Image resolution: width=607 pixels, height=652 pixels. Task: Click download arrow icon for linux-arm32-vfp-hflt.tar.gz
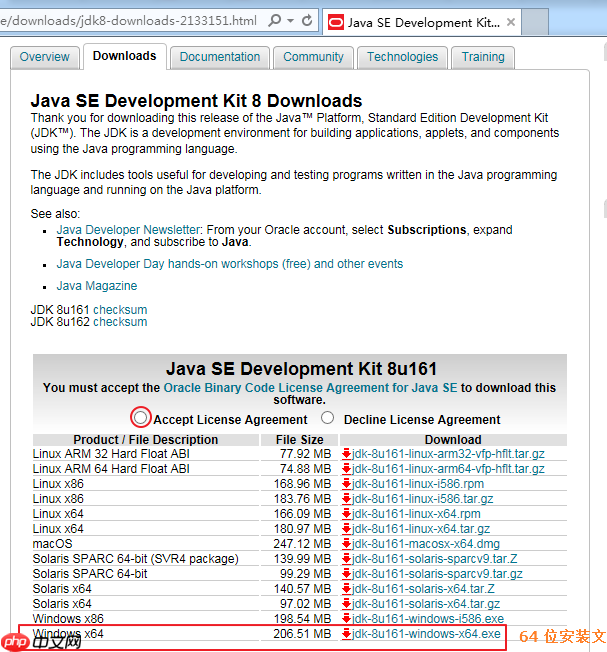(346, 454)
